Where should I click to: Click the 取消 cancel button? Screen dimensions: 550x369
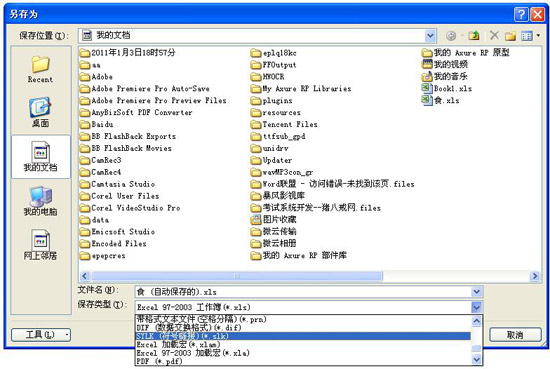click(515, 335)
